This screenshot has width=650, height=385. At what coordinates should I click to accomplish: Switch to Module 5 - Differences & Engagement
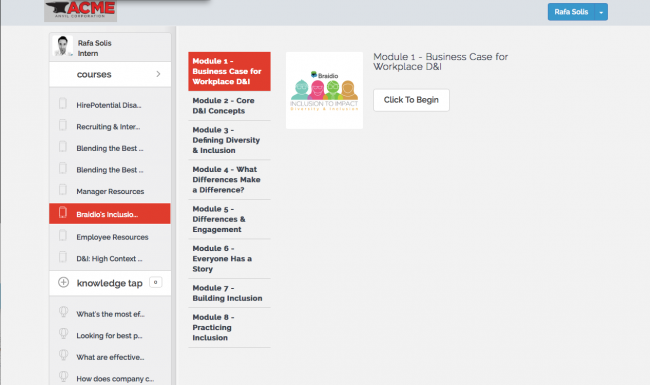229,219
